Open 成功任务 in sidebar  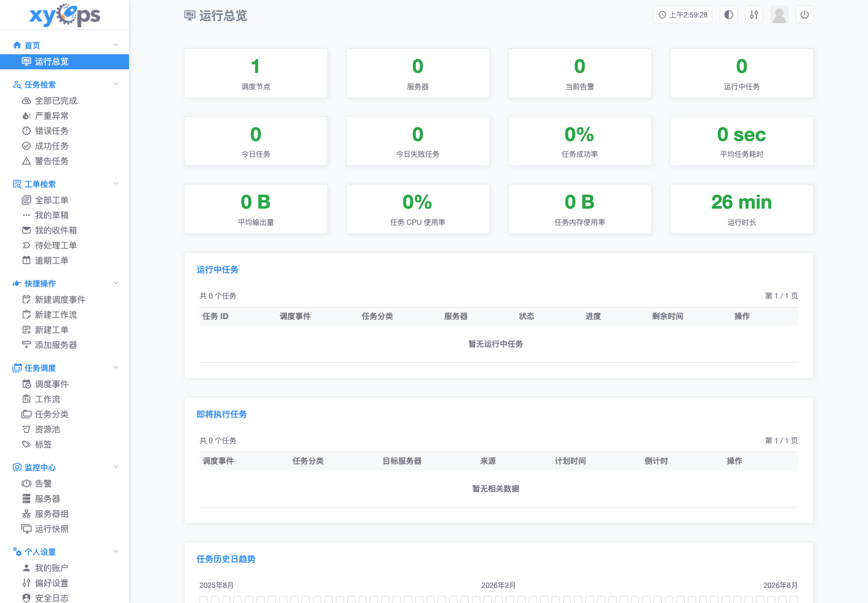pos(64,146)
